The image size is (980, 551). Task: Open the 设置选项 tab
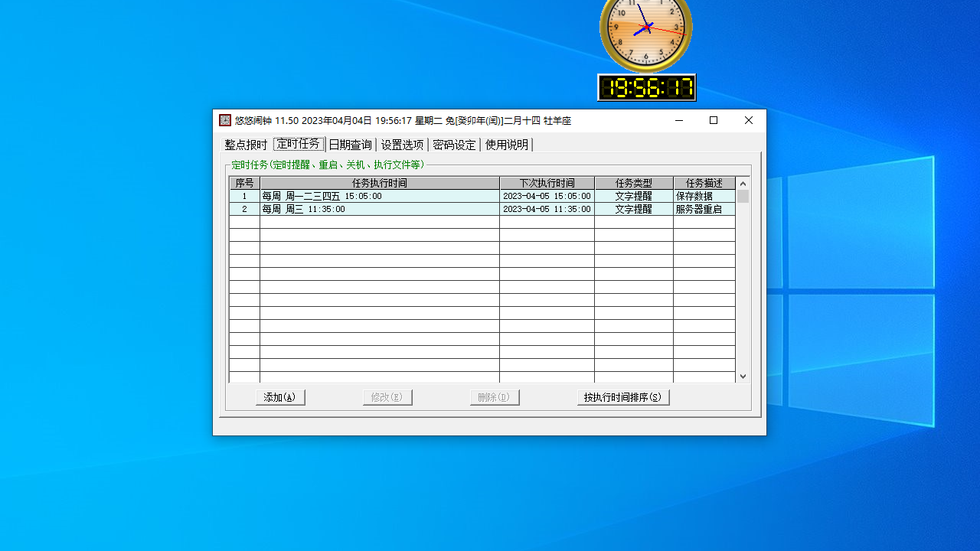[x=402, y=144]
